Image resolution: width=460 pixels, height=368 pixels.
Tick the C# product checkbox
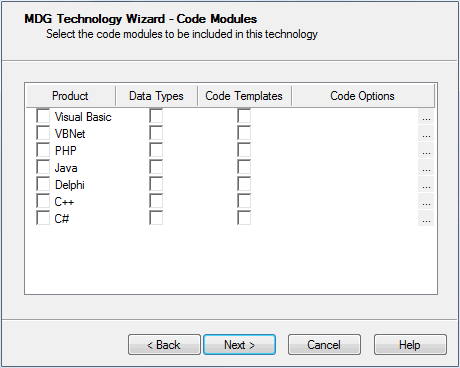pos(43,218)
